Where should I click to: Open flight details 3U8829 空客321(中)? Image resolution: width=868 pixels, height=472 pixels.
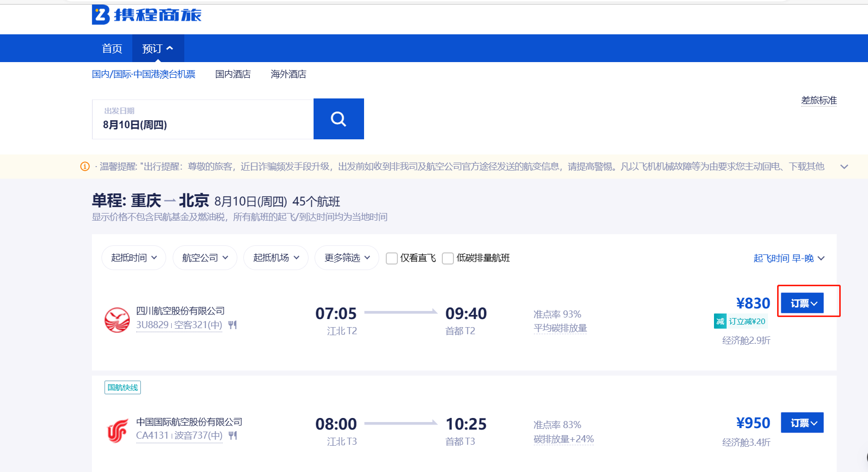pyautogui.click(x=179, y=325)
